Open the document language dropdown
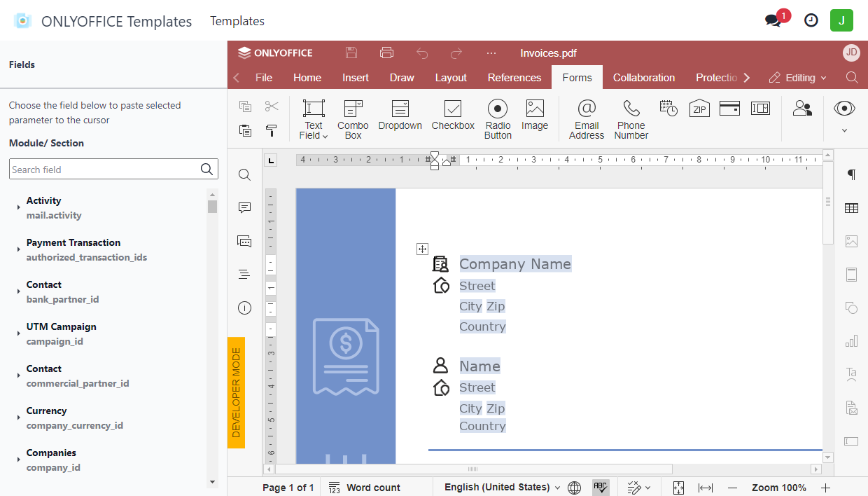This screenshot has width=868, height=496. (x=502, y=488)
